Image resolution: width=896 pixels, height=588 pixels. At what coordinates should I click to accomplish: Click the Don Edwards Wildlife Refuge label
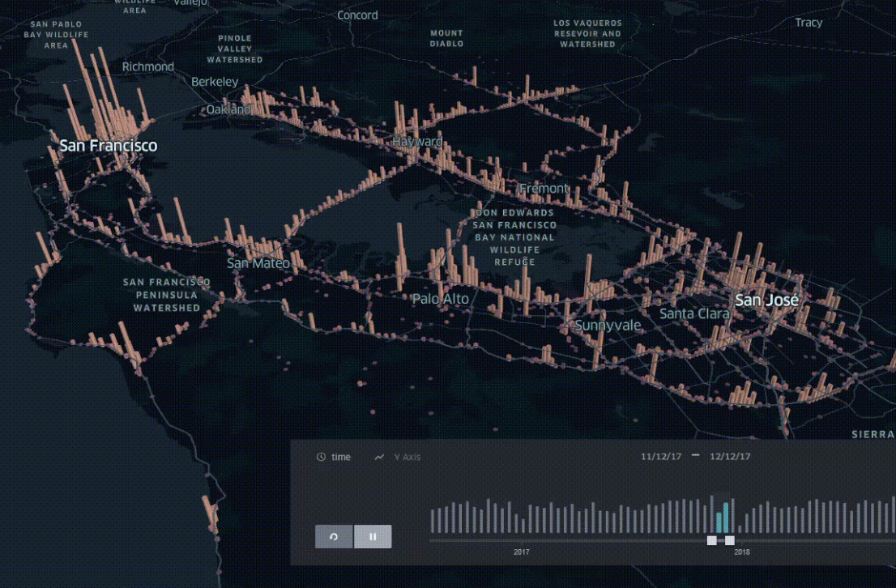(x=514, y=237)
